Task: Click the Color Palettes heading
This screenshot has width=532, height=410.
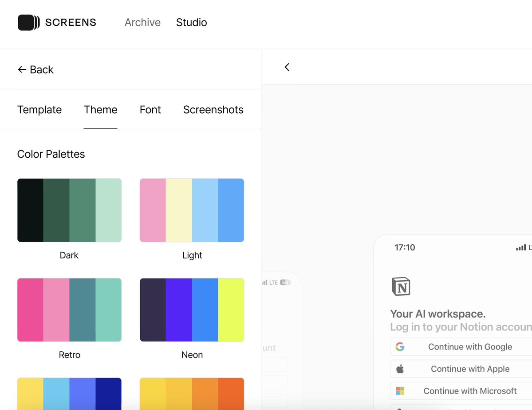Action: (x=51, y=154)
